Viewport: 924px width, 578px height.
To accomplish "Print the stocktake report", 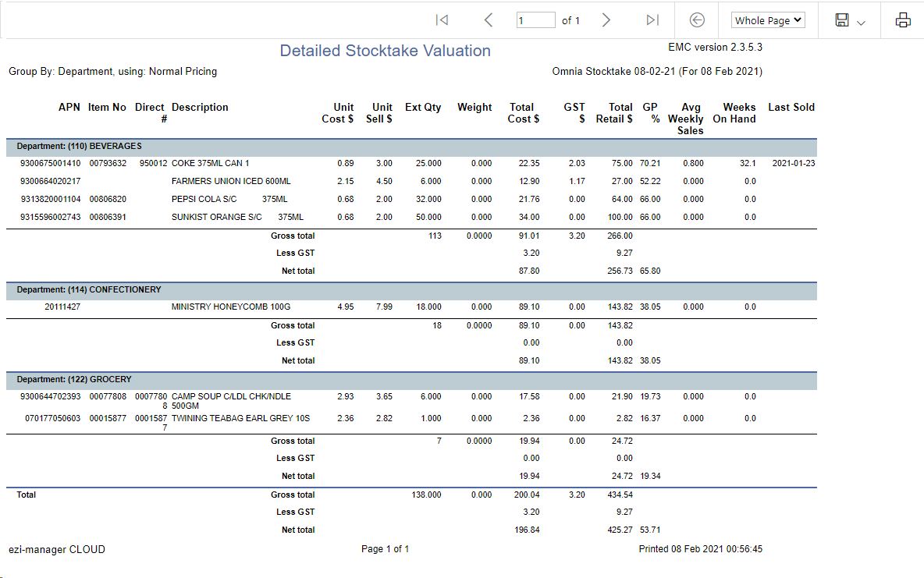I will pos(903,20).
